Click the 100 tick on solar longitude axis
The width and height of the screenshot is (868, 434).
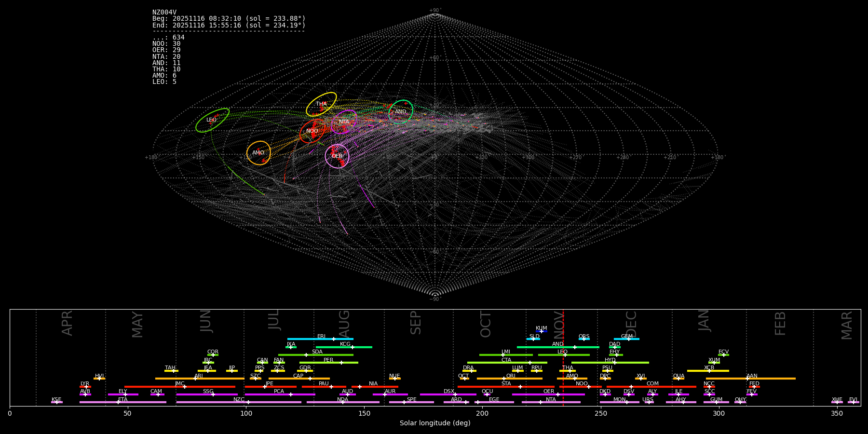[x=246, y=413]
